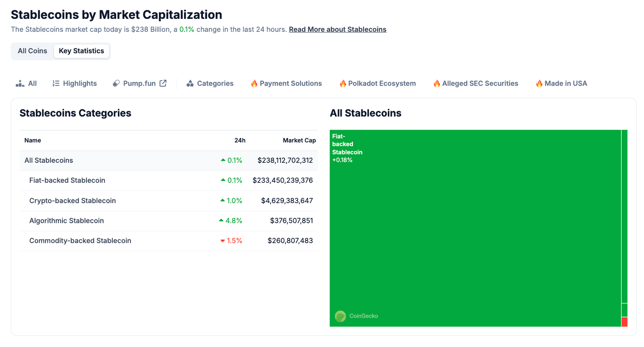Select the All view bar-chart icon

[19, 83]
